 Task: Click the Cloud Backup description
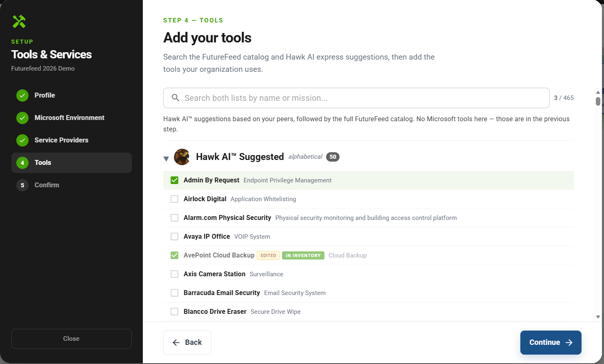tap(348, 255)
